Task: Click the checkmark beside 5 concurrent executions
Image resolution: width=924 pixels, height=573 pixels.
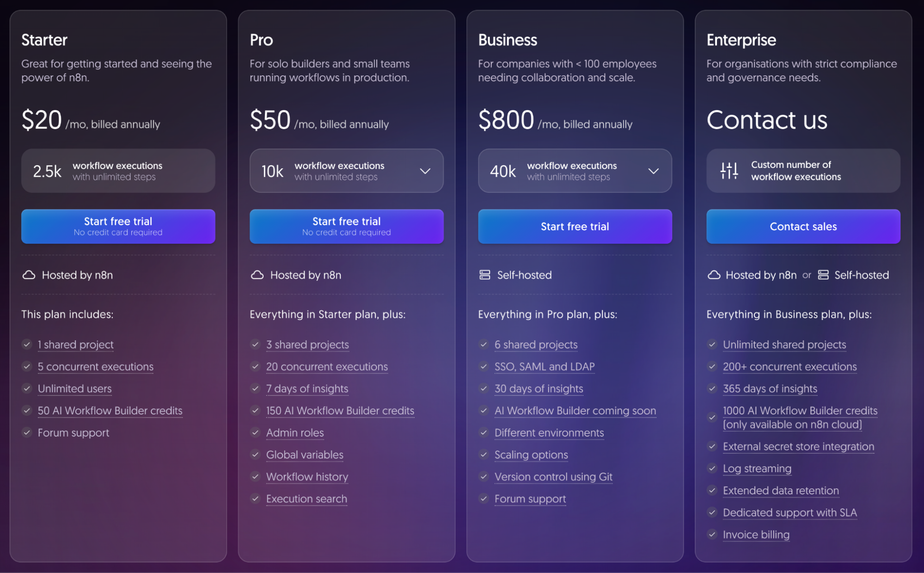Action: [26, 367]
